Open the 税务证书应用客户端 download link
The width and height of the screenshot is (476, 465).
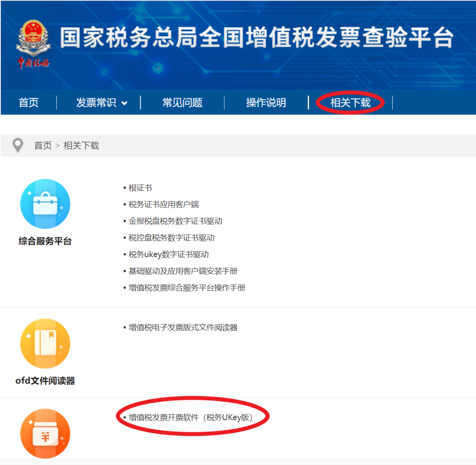coord(164,204)
